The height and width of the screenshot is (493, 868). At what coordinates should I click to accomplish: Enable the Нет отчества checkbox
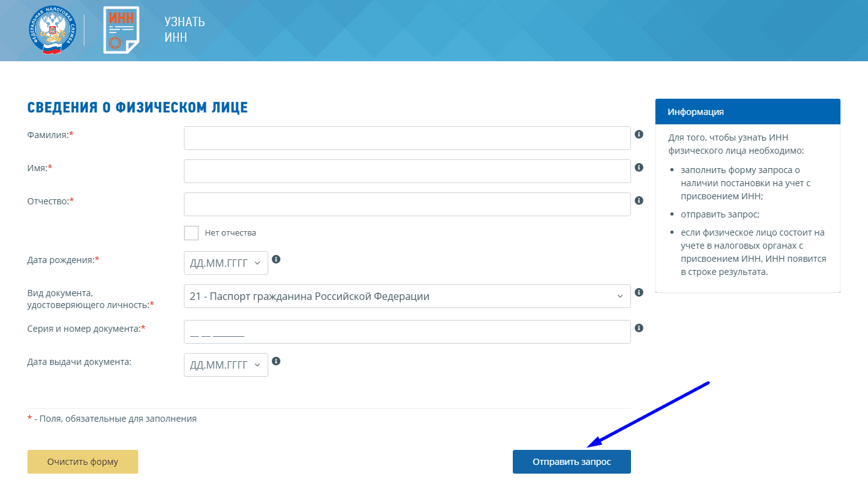(191, 233)
